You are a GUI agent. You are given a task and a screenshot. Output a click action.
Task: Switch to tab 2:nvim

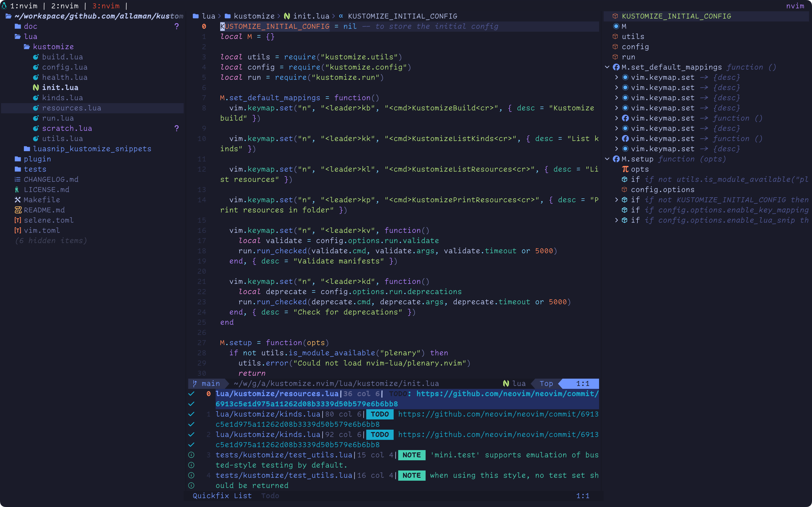click(x=64, y=6)
